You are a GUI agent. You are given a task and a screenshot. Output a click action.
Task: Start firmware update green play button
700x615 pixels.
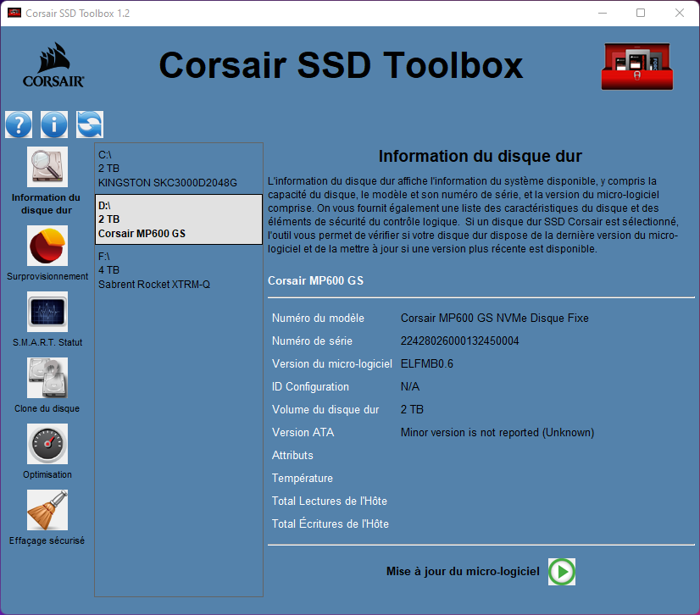tap(562, 572)
